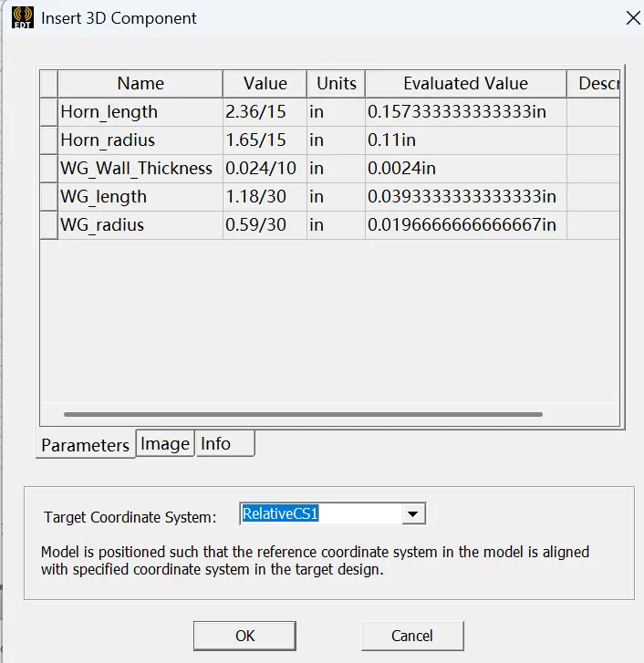
Task: Click the Ansys EDT application icon
Action: (23, 17)
